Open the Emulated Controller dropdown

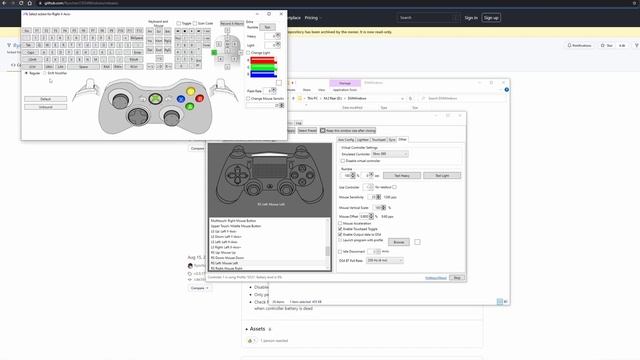pos(390,154)
